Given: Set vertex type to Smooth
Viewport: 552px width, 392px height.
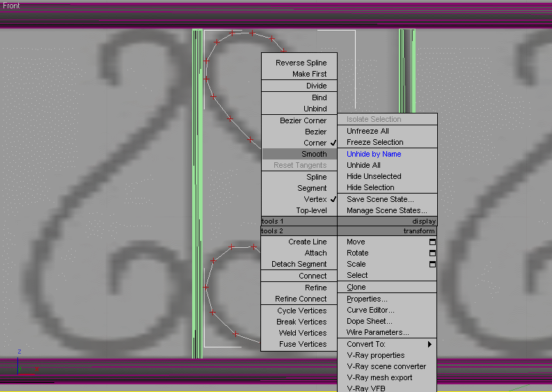Looking at the screenshot, I should coord(314,154).
